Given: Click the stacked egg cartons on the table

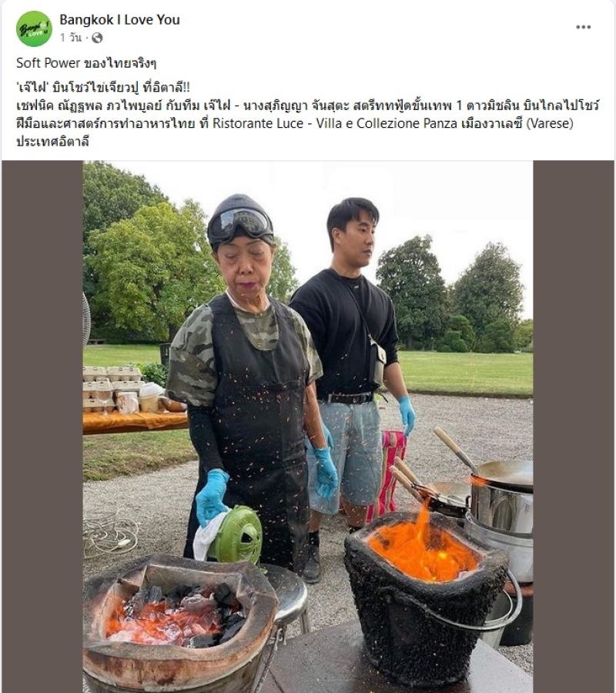Looking at the screenshot, I should coord(112,387).
